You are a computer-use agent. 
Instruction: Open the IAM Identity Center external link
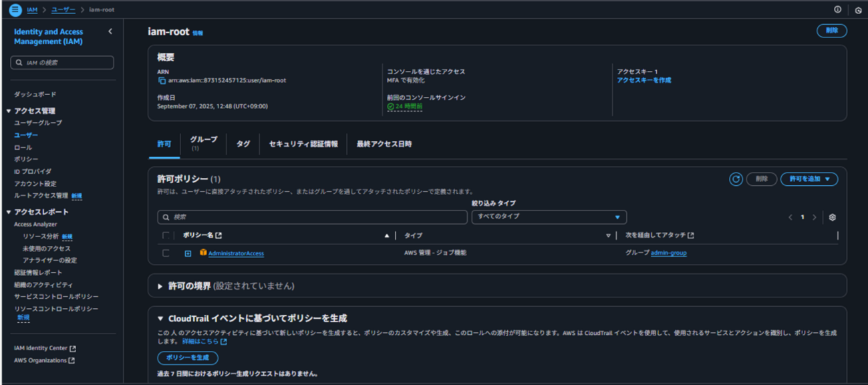[x=45, y=348]
